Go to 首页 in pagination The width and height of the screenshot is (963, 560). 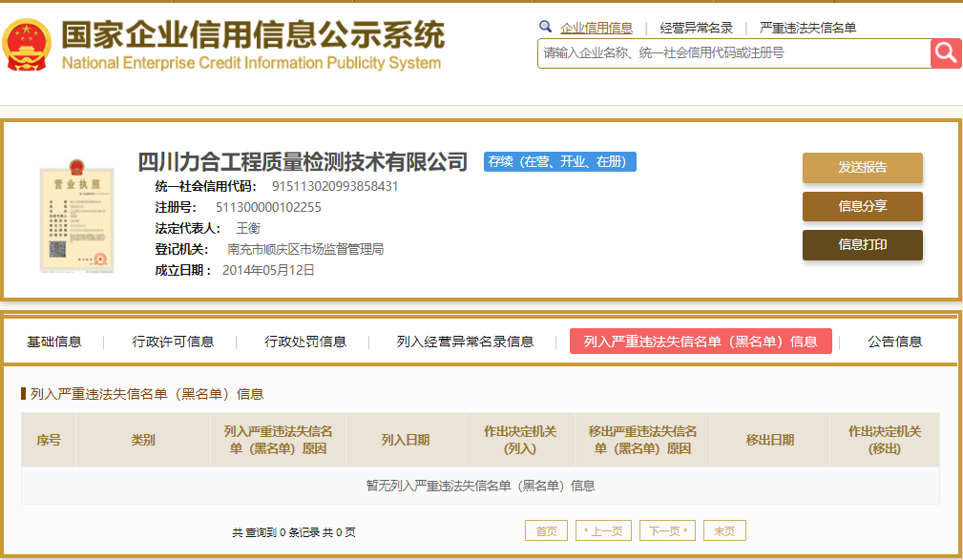(x=546, y=531)
